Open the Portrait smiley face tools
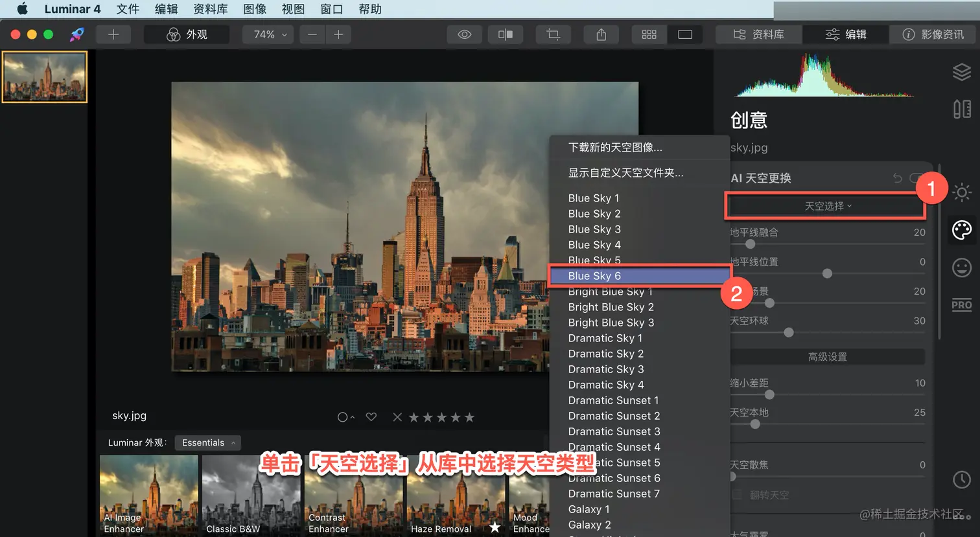This screenshot has height=537, width=980. coord(962,268)
